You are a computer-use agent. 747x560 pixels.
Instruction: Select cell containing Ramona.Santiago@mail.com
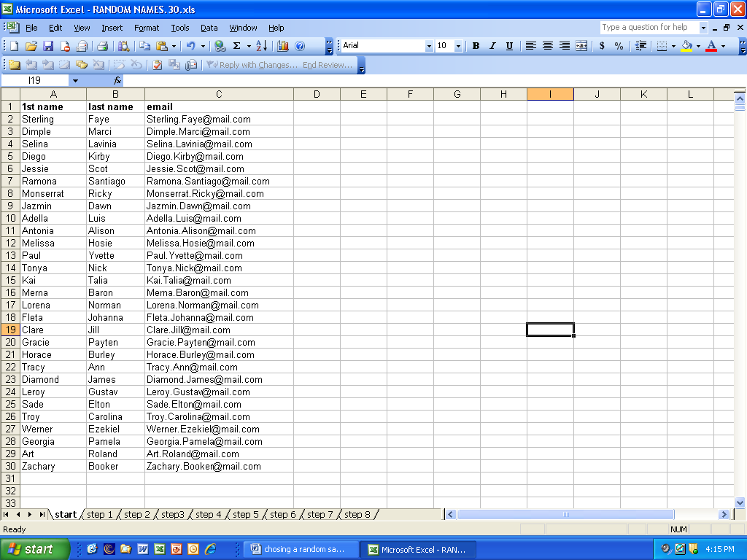[219, 181]
